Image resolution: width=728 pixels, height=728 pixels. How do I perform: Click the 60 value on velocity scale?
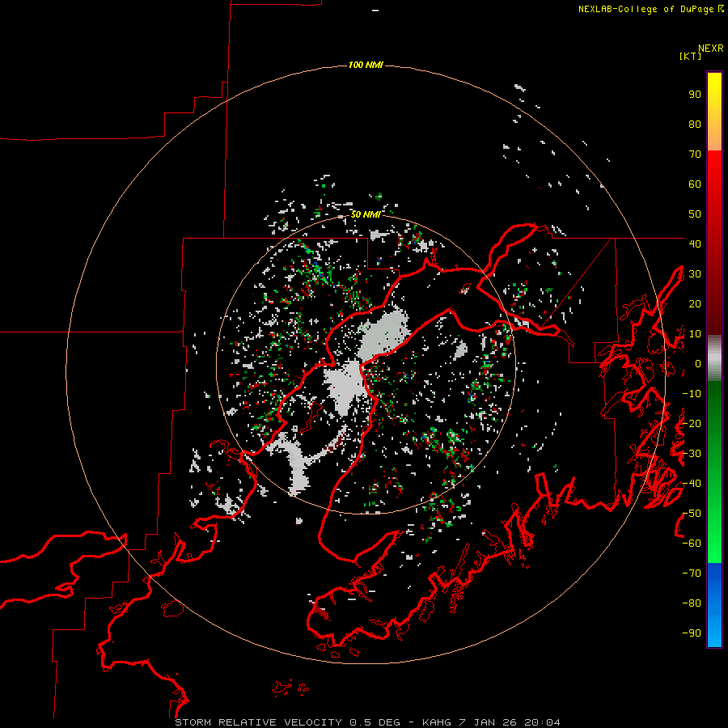695,184
